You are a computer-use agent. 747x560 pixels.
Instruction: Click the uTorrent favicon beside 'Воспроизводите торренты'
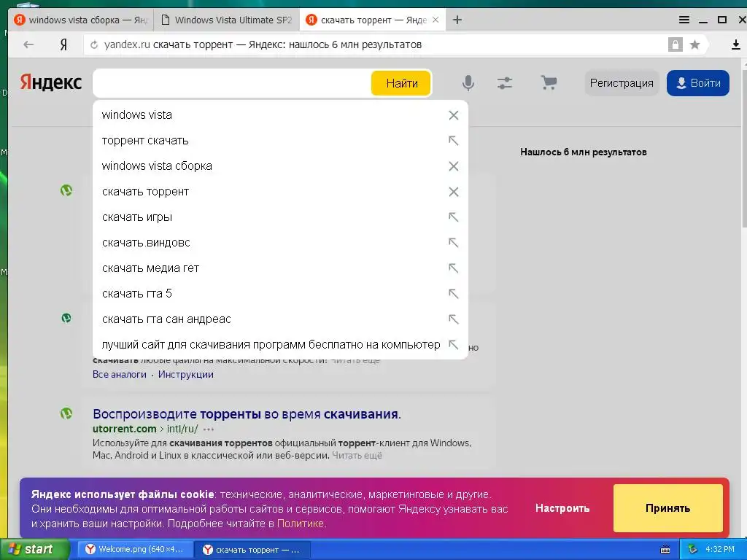[66, 413]
